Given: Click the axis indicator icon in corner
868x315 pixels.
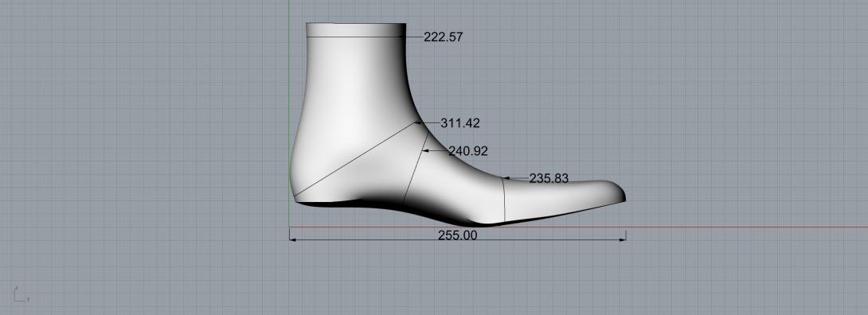Looking at the screenshot, I should click(x=21, y=295).
